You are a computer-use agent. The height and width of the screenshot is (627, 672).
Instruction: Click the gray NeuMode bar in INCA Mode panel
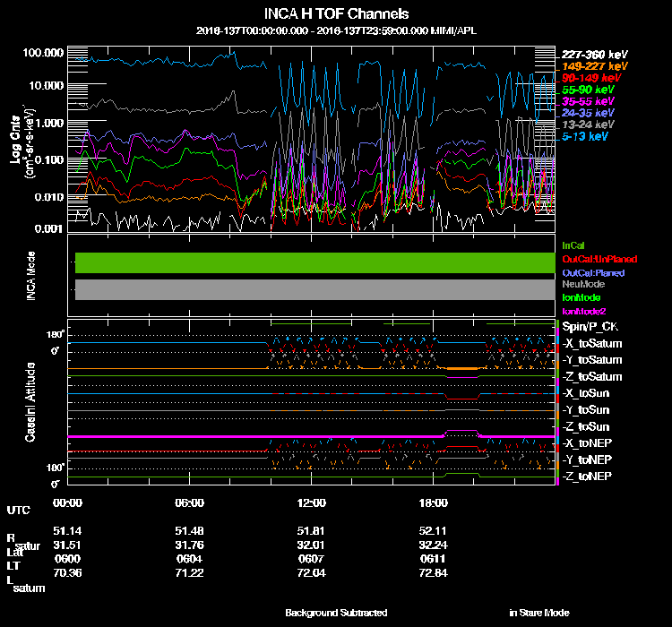[x=314, y=288]
